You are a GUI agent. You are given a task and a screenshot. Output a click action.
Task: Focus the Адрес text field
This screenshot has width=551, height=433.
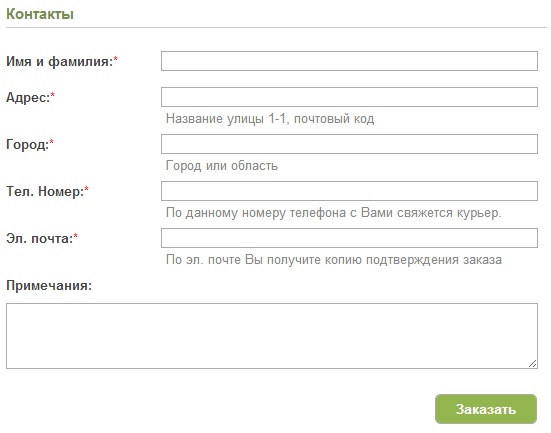(x=349, y=97)
